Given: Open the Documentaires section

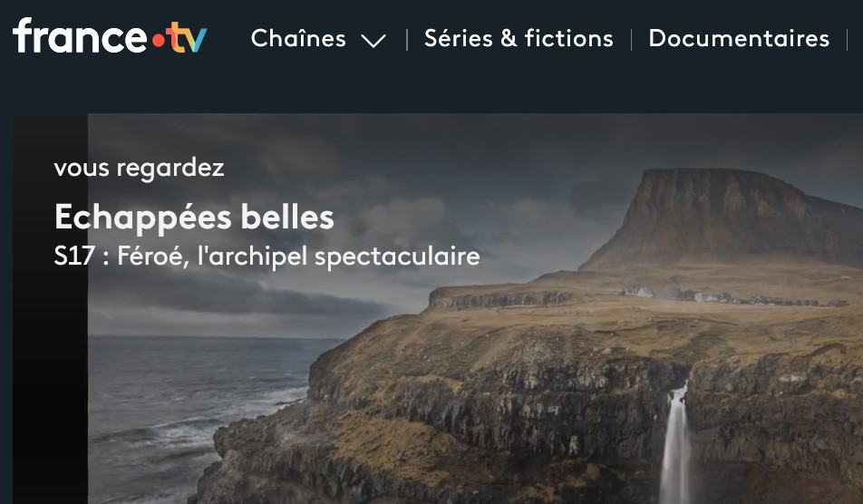Looking at the screenshot, I should click(739, 38).
